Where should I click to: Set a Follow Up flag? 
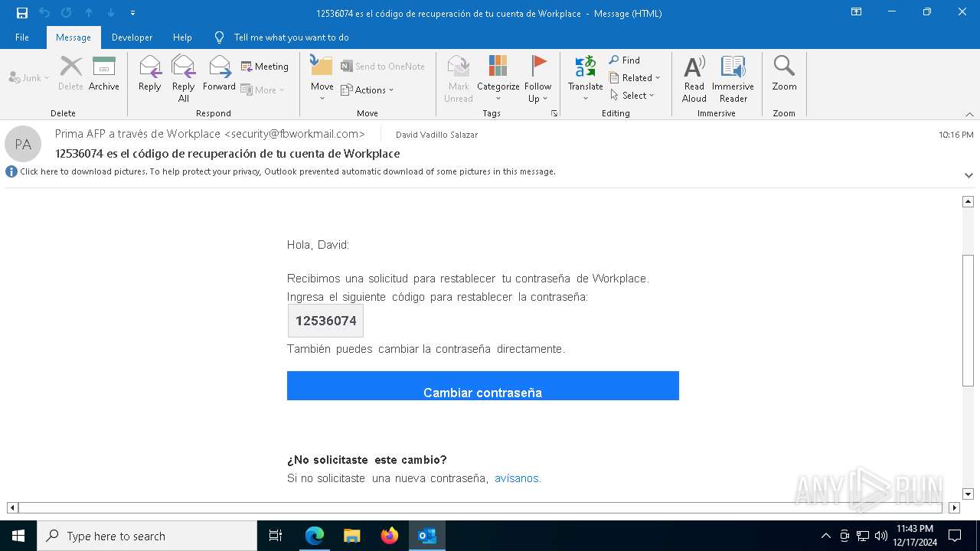click(x=538, y=79)
